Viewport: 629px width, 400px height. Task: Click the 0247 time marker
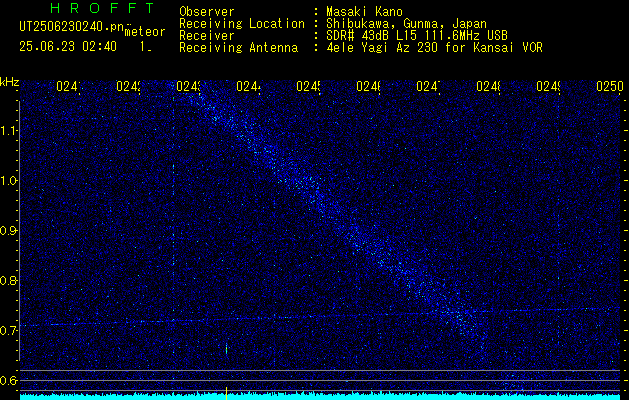click(x=429, y=86)
